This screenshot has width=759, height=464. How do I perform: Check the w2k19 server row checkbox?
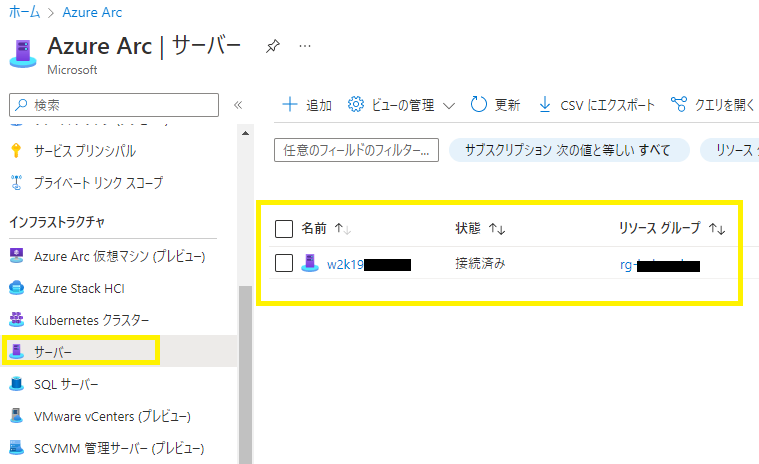pos(284,263)
